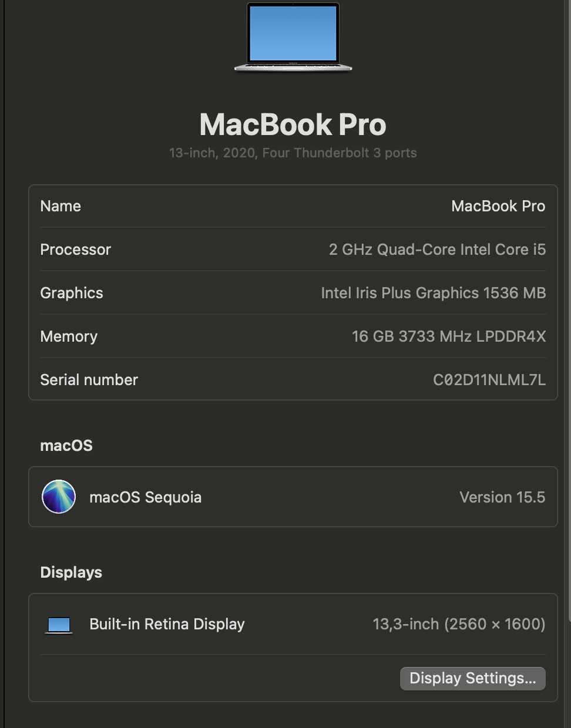This screenshot has height=728, width=571.
Task: Select '2 GHz Quad-Core Intel Core i5' value
Action: (437, 250)
